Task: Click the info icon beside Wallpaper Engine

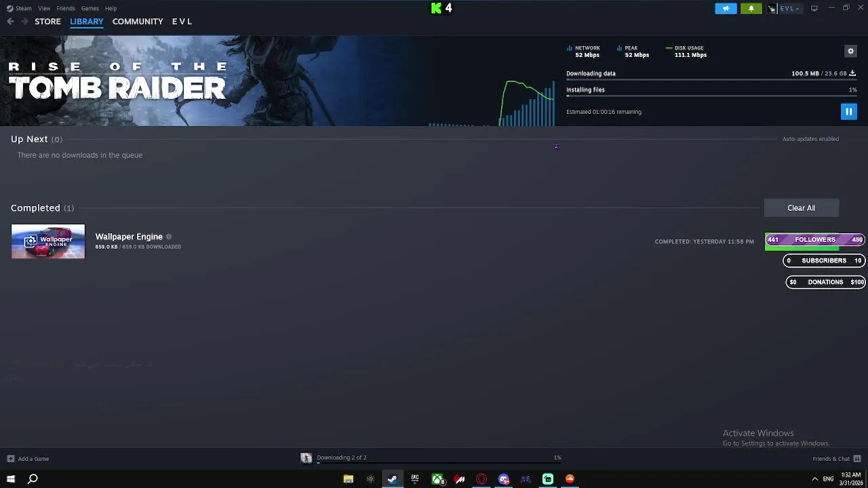Action: 169,237
